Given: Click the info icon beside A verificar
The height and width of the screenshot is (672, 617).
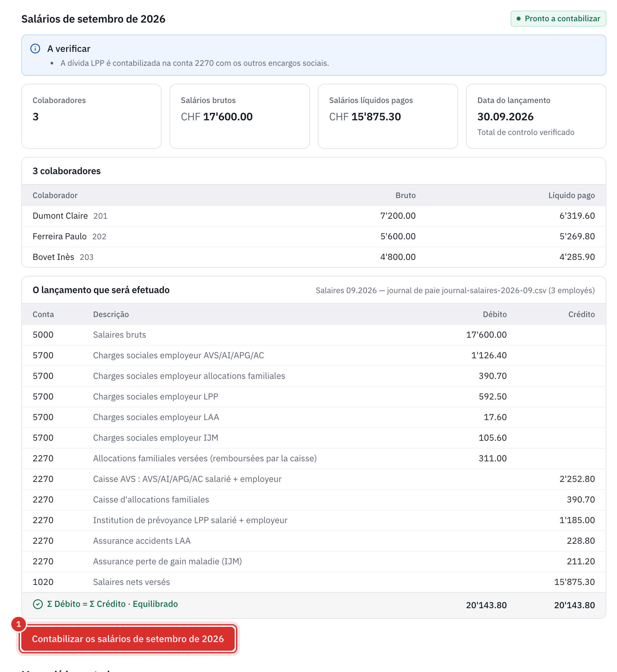Looking at the screenshot, I should (x=35, y=49).
